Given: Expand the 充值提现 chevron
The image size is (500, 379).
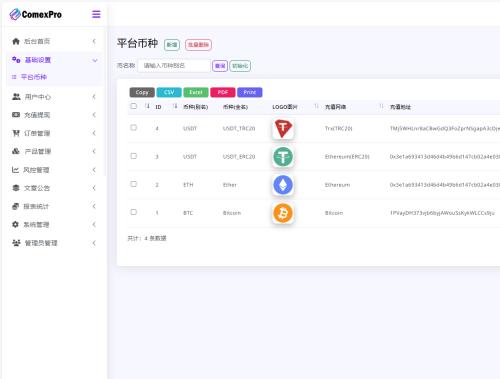Looking at the screenshot, I should pos(94,115).
